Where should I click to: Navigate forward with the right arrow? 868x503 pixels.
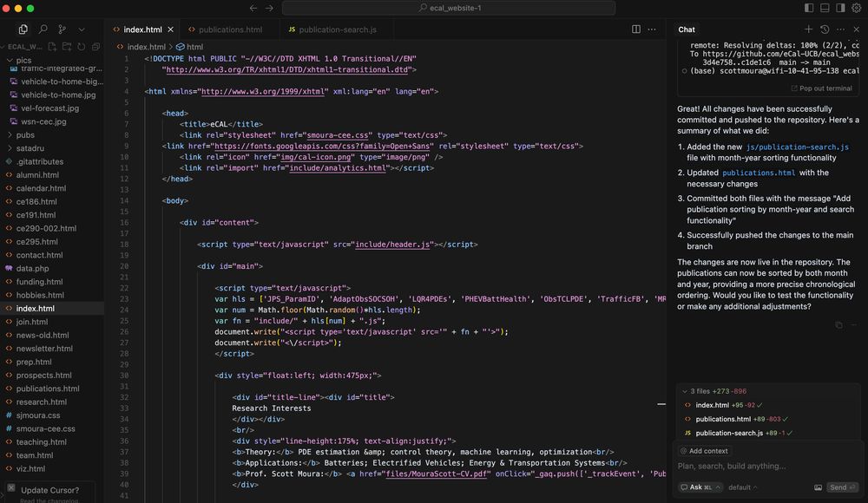pos(269,8)
